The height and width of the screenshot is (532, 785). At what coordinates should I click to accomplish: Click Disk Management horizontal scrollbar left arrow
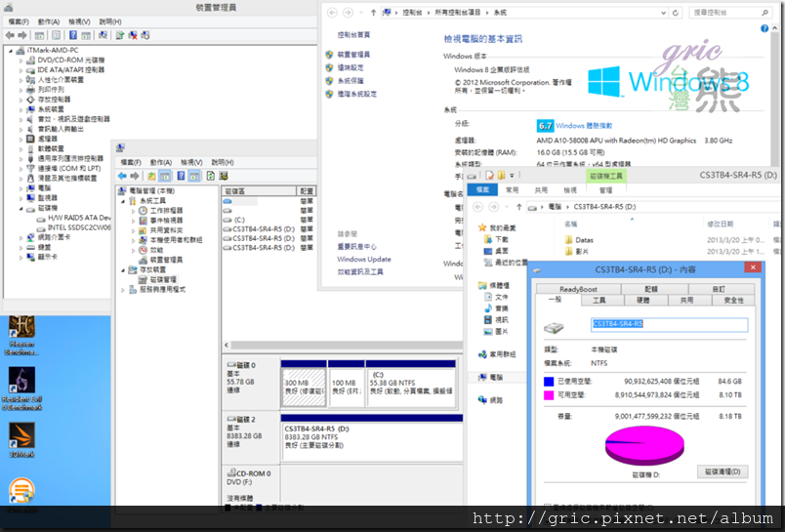227,345
